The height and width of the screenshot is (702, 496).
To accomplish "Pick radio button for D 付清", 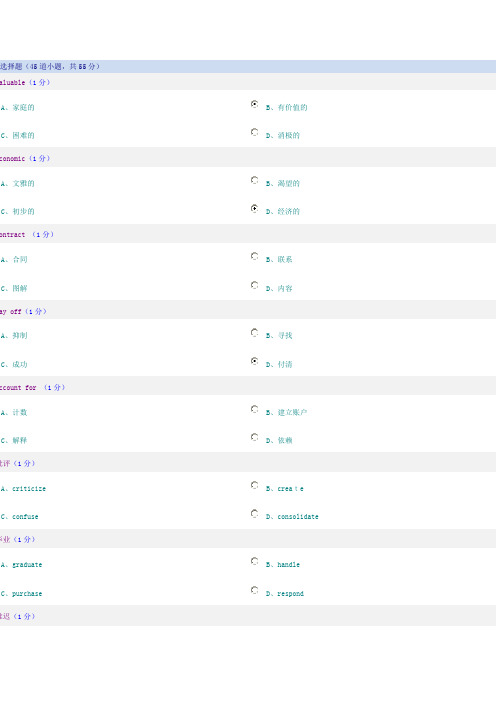I will click(x=254, y=361).
